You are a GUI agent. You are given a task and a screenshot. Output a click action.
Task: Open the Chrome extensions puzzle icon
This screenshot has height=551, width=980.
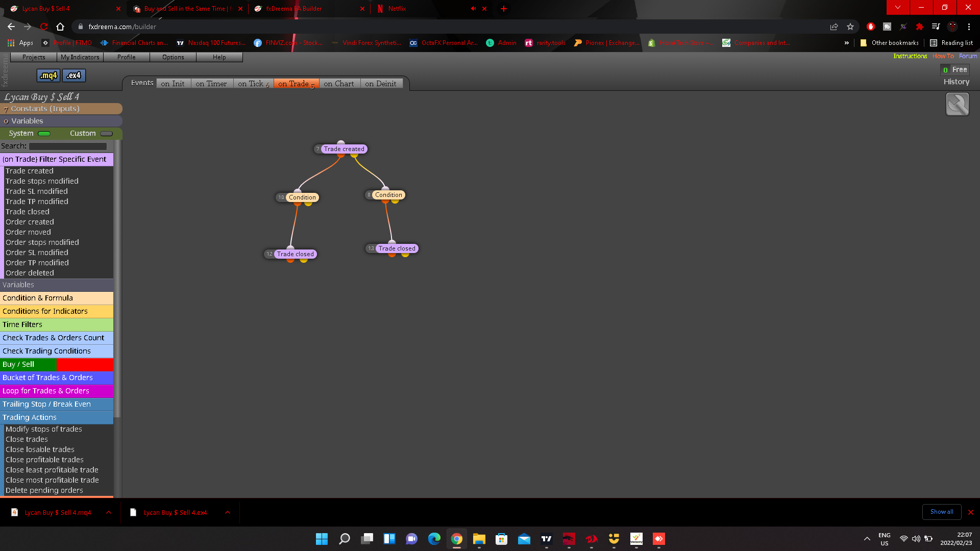920,27
